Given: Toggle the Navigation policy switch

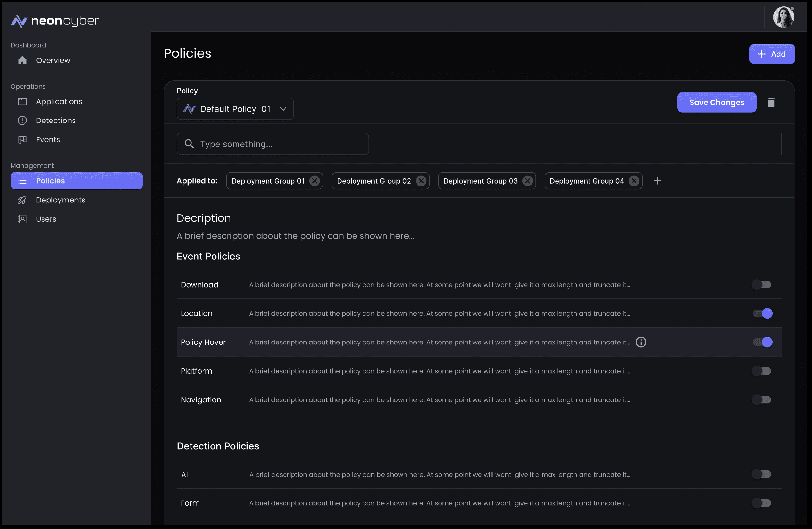Looking at the screenshot, I should pos(761,400).
